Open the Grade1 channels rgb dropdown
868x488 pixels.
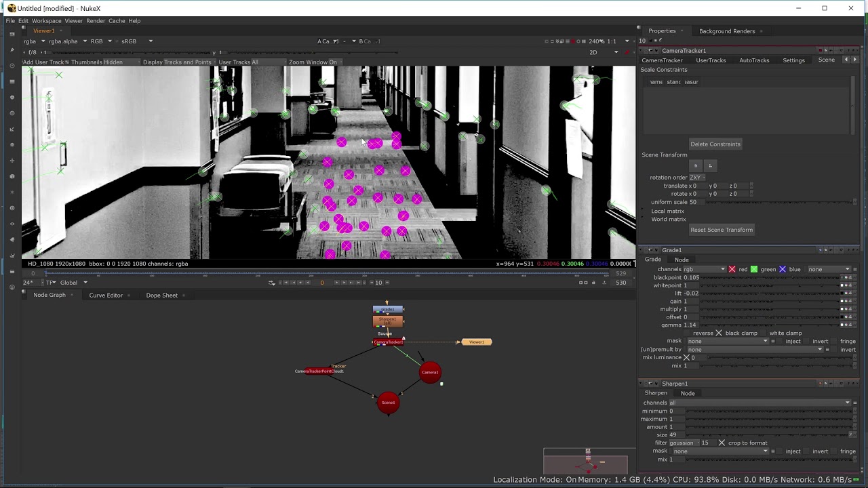[x=705, y=269]
